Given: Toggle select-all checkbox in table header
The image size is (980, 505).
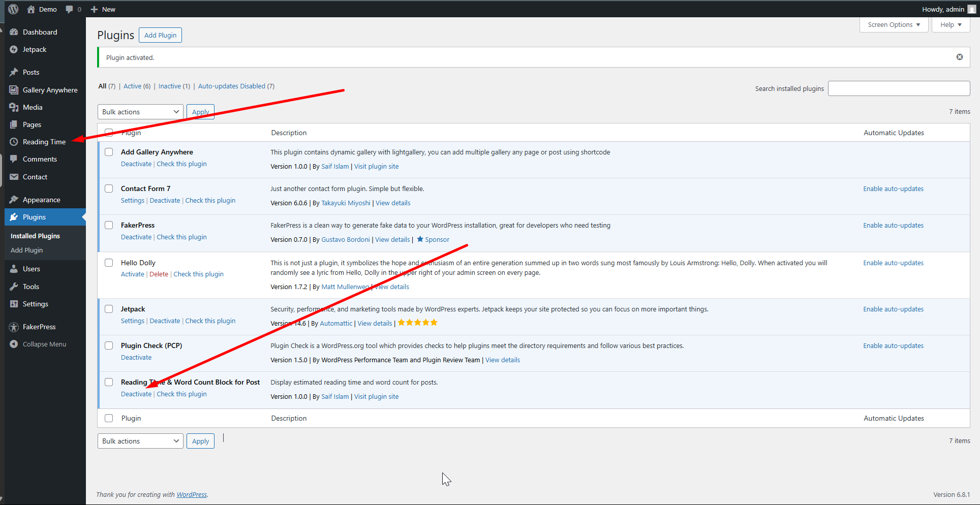Looking at the screenshot, I should tap(109, 133).
